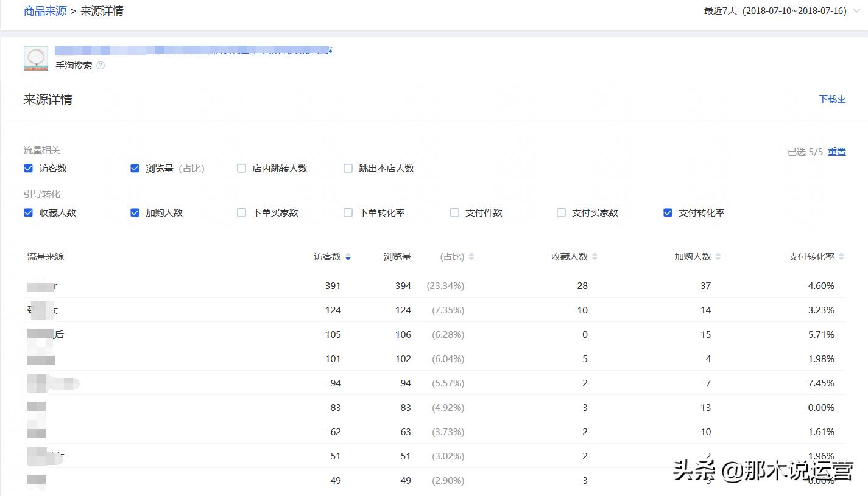
Task: Click the 7.45% conversion rate
Action: point(821,383)
